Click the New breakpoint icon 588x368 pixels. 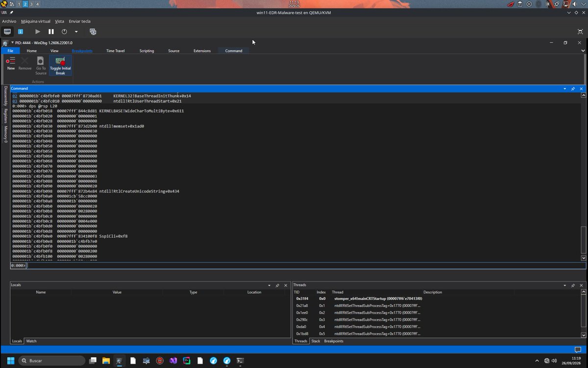click(x=11, y=63)
